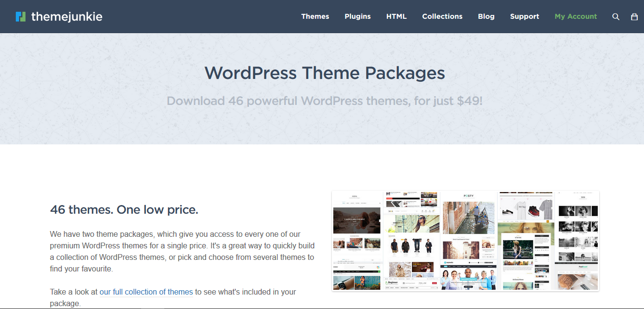Click the themejunkie logo icon

21,16
